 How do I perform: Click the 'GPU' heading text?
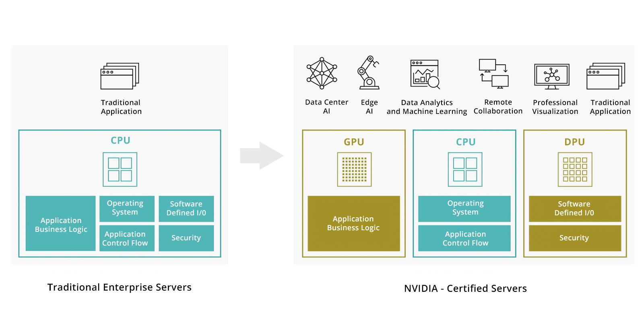pyautogui.click(x=354, y=142)
